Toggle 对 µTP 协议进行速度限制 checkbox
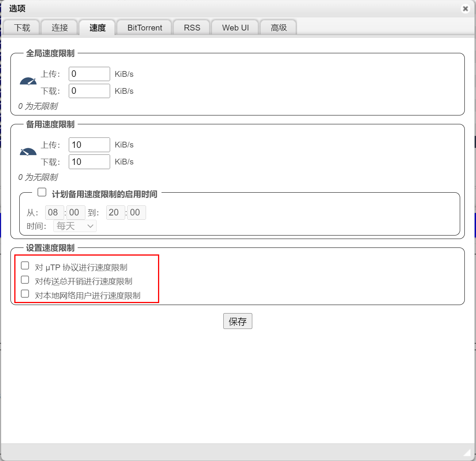 pos(25,265)
